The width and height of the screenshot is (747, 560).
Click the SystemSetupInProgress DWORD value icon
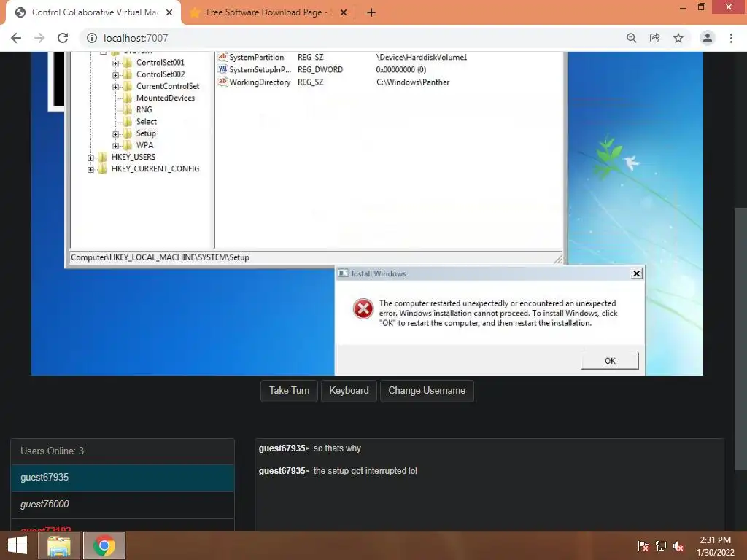222,69
